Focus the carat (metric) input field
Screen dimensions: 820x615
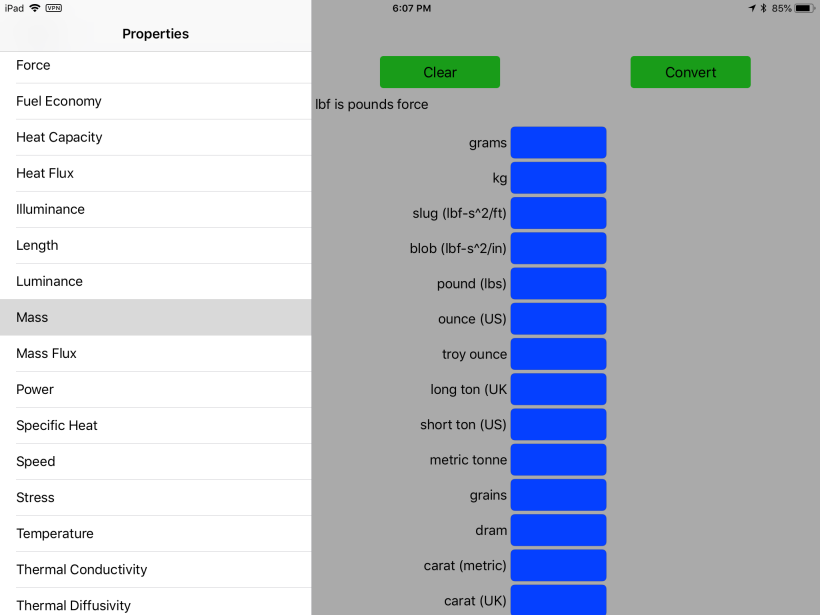click(559, 565)
